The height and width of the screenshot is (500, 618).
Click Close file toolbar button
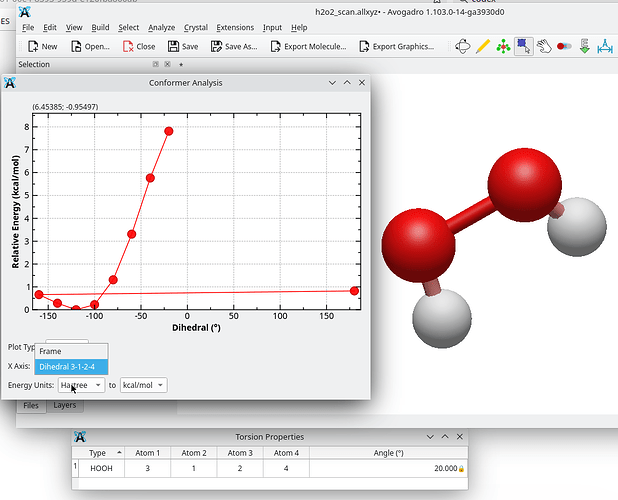(x=139, y=46)
